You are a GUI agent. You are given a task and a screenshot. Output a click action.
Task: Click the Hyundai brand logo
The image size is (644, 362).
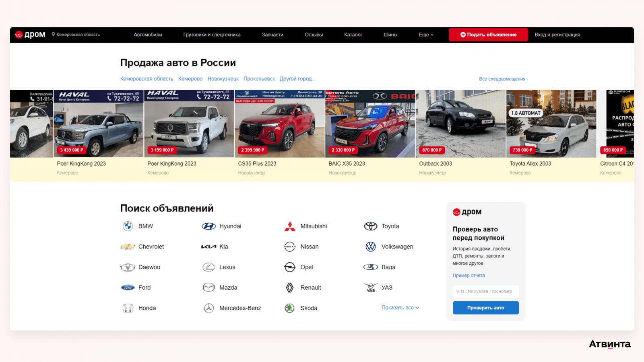(208, 226)
